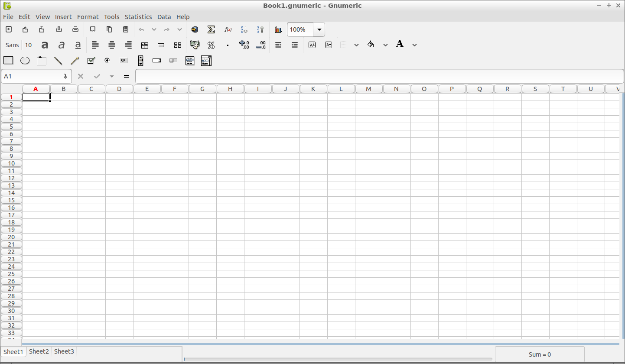The height and width of the screenshot is (364, 625).
Task: Increase decimal places in the number format
Action: coord(244,45)
